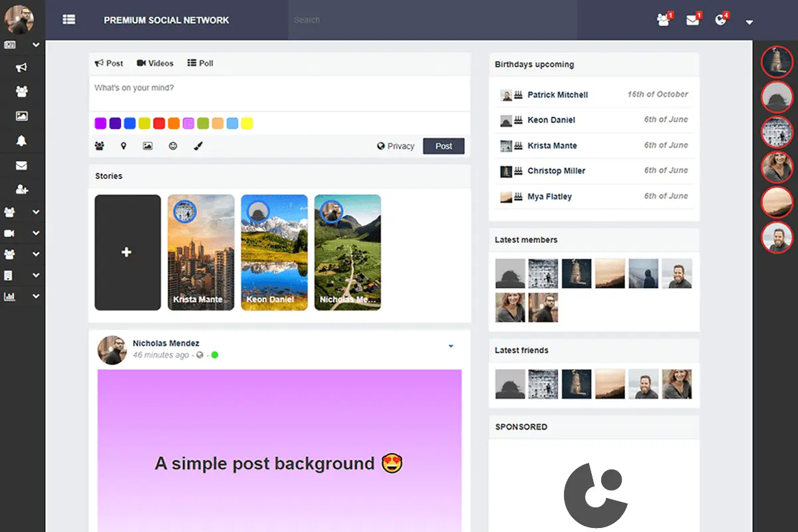Screen dimensions: 798x532
Task: Open the add friend icon in the left sidebar
Action: pos(22,190)
